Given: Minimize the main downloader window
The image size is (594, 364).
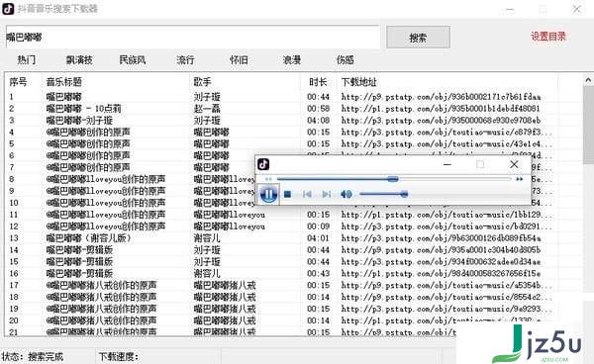Looking at the screenshot, I should tap(510, 9).
